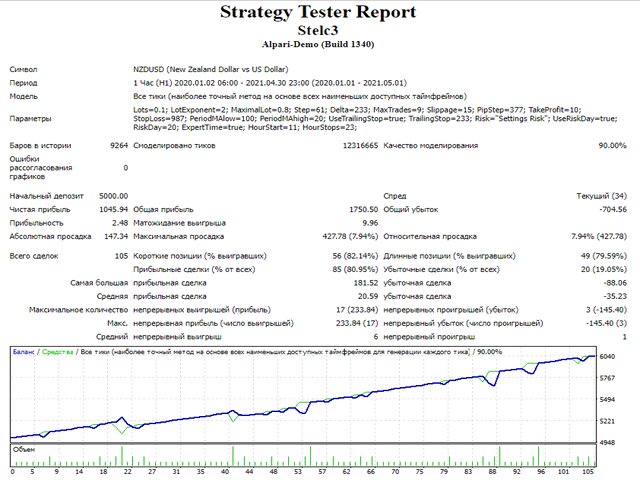Select relative drawdown value 7.94% (427.78)
The height and width of the screenshot is (480, 640).
[599, 236]
